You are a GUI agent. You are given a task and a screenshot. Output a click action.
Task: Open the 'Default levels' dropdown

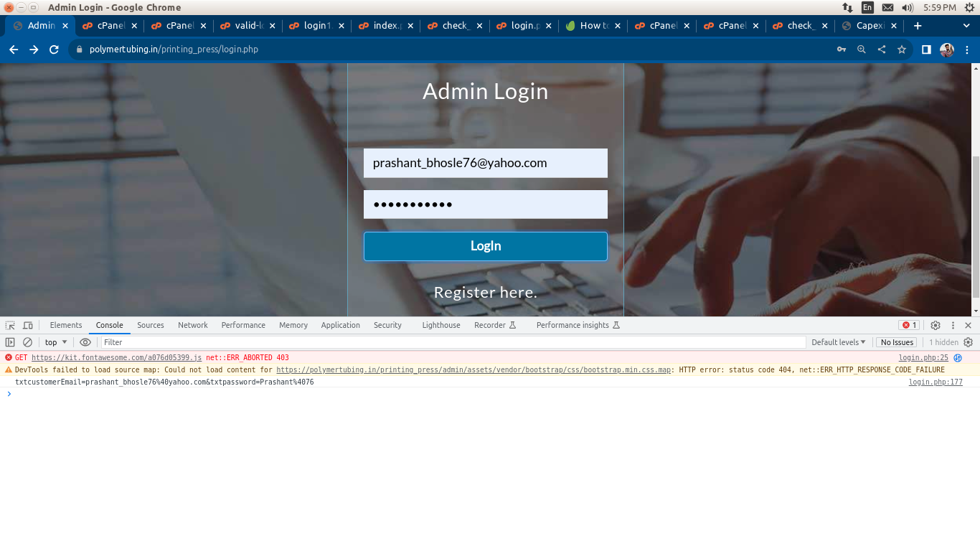point(838,342)
